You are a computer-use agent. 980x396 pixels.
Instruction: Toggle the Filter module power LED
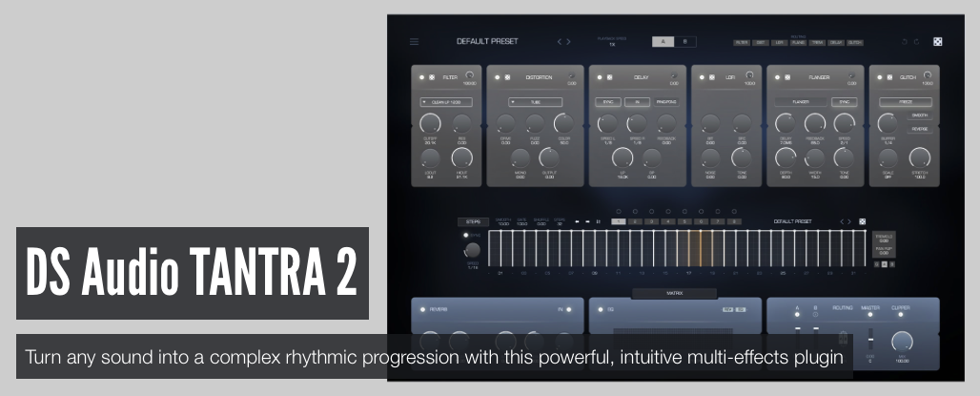click(x=421, y=77)
